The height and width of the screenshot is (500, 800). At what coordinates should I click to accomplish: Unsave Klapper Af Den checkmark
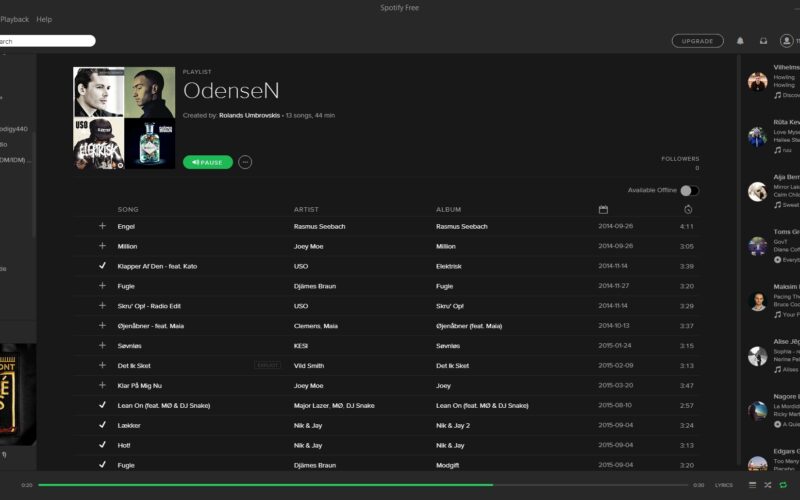pos(102,266)
